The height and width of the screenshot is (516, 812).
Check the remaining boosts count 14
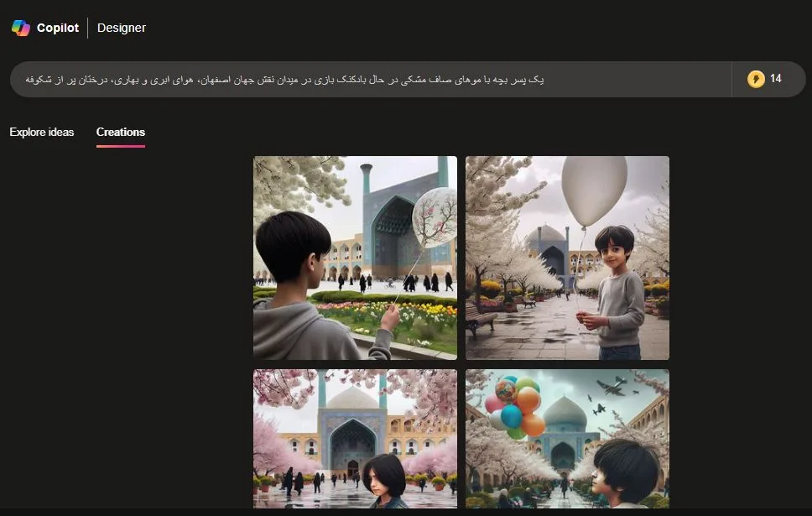(x=775, y=79)
